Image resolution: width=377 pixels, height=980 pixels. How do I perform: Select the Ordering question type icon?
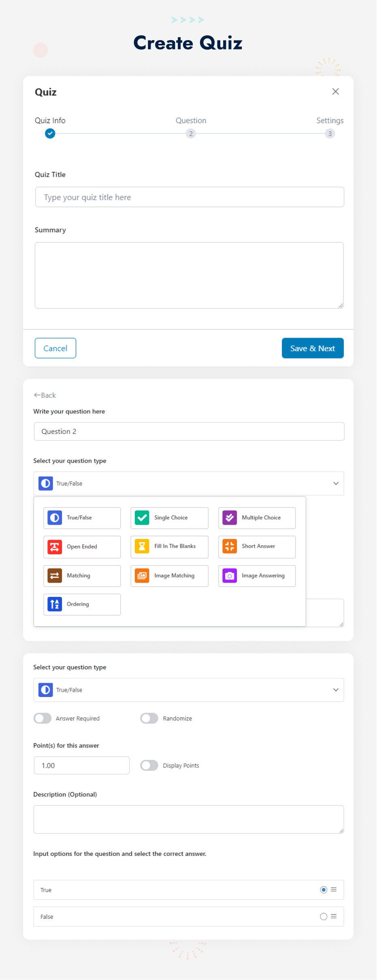click(55, 604)
